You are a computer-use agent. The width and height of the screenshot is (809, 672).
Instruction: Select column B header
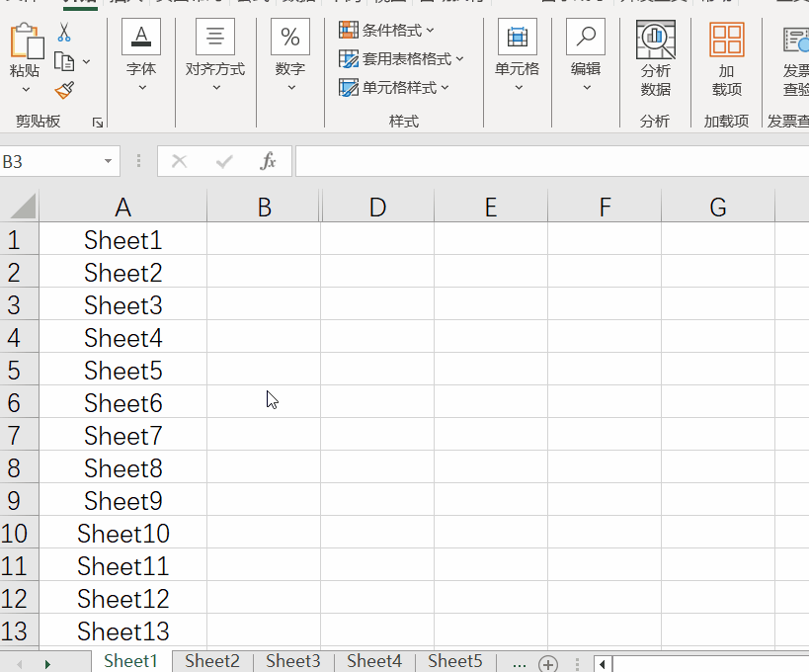264,207
